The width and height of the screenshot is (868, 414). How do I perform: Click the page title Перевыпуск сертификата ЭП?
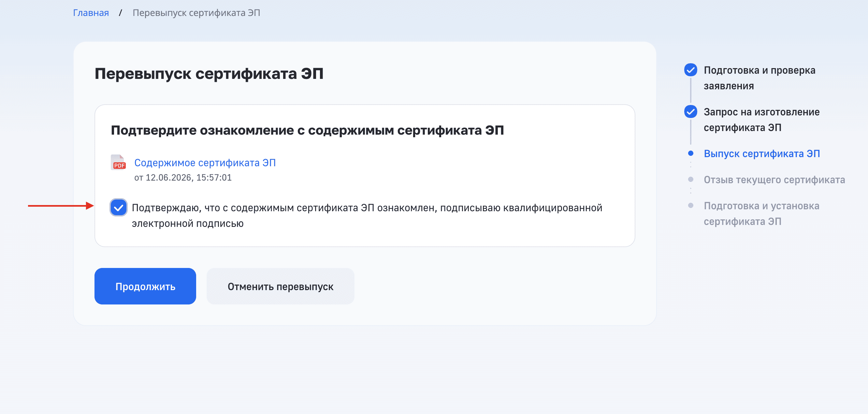[x=209, y=73]
